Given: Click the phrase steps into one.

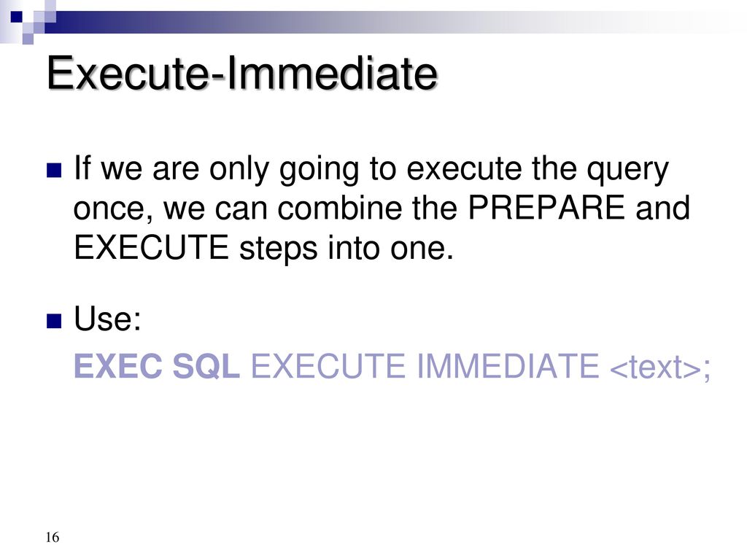Looking at the screenshot, I should [347, 249].
